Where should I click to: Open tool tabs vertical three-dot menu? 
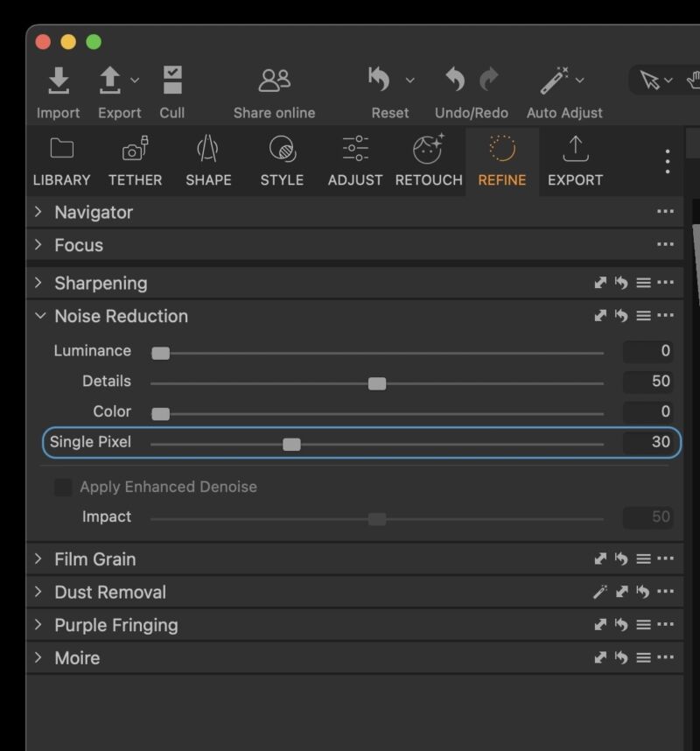click(x=668, y=161)
